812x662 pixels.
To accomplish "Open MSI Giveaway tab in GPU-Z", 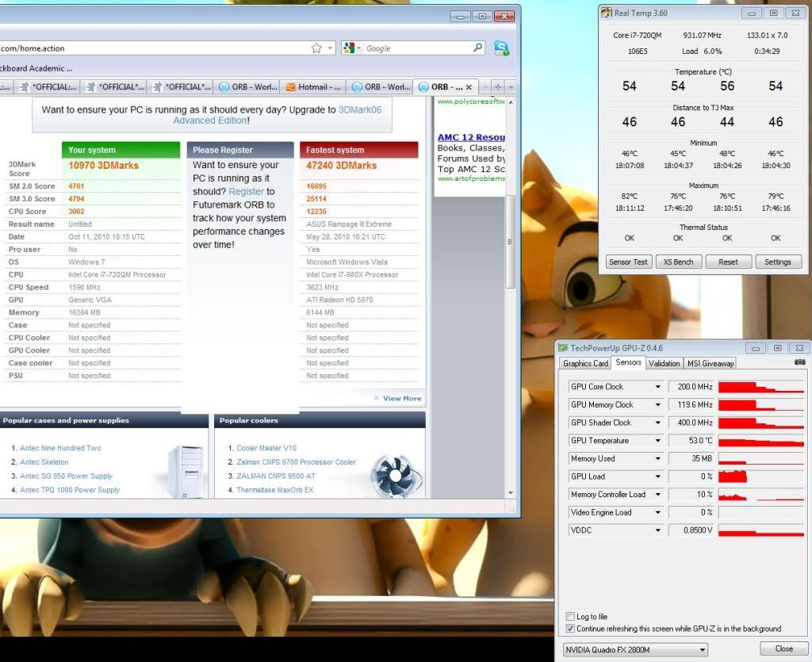I will [710, 363].
